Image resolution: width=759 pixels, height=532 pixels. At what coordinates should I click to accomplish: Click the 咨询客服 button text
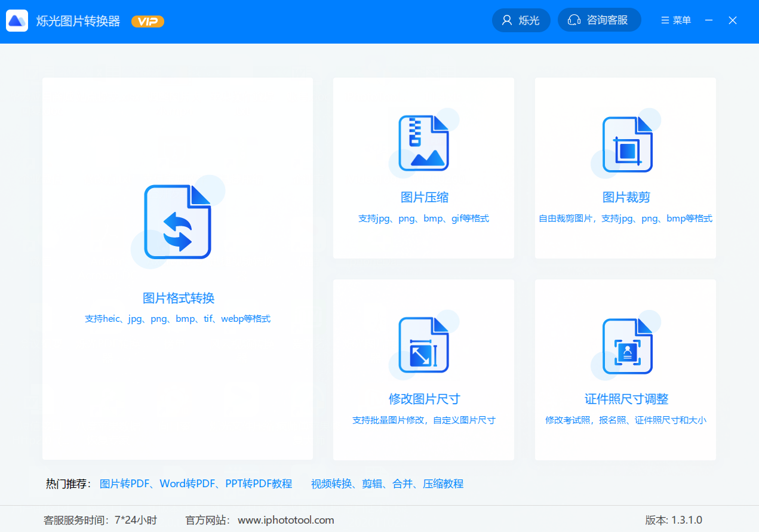click(607, 20)
